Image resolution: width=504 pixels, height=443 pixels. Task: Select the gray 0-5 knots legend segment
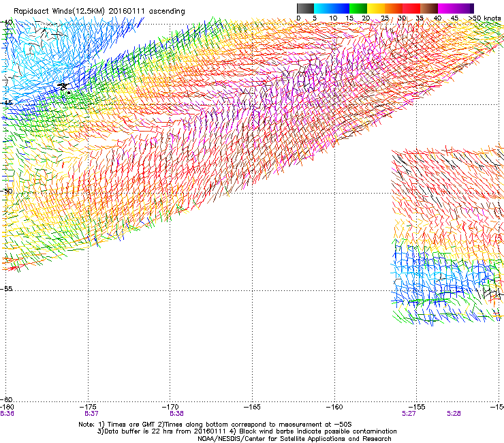click(x=305, y=8)
